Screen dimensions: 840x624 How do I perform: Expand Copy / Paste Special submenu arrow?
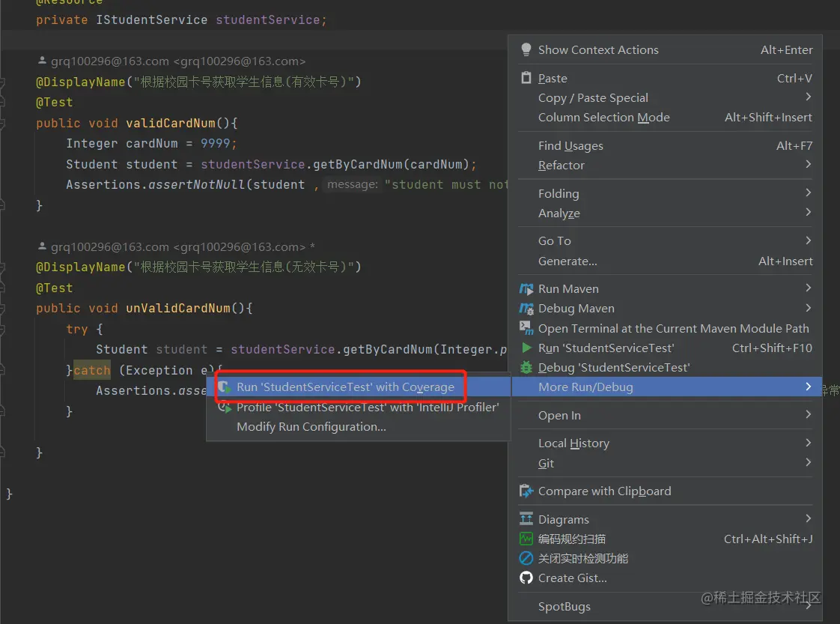tap(808, 97)
